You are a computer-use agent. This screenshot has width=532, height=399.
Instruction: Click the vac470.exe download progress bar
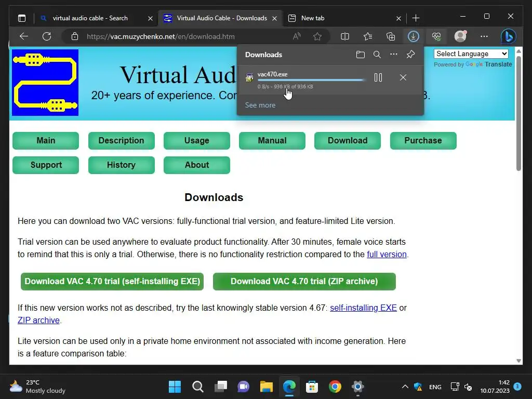(x=311, y=80)
